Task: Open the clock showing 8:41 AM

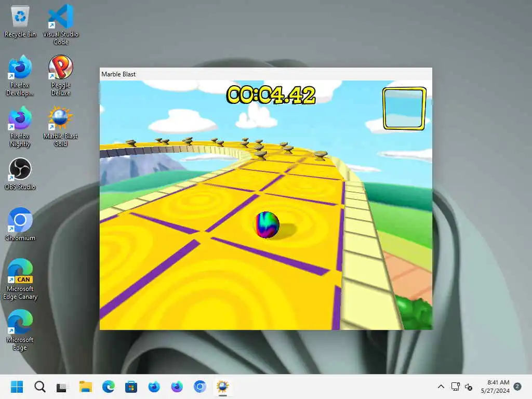Action: click(495, 387)
